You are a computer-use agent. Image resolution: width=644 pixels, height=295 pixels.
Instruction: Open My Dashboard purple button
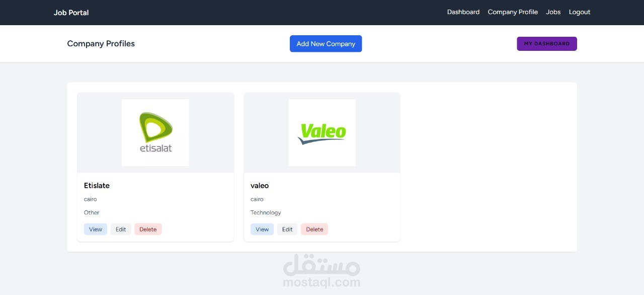546,44
